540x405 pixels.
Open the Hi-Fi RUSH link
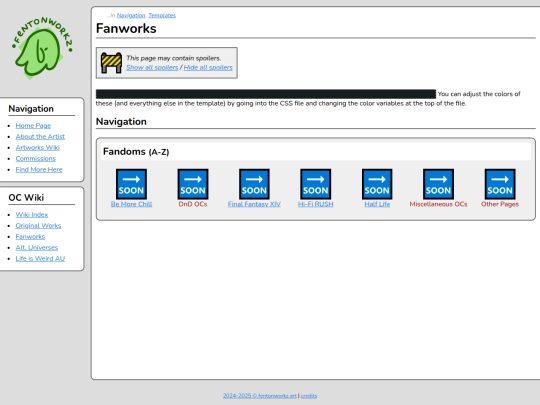pos(315,204)
